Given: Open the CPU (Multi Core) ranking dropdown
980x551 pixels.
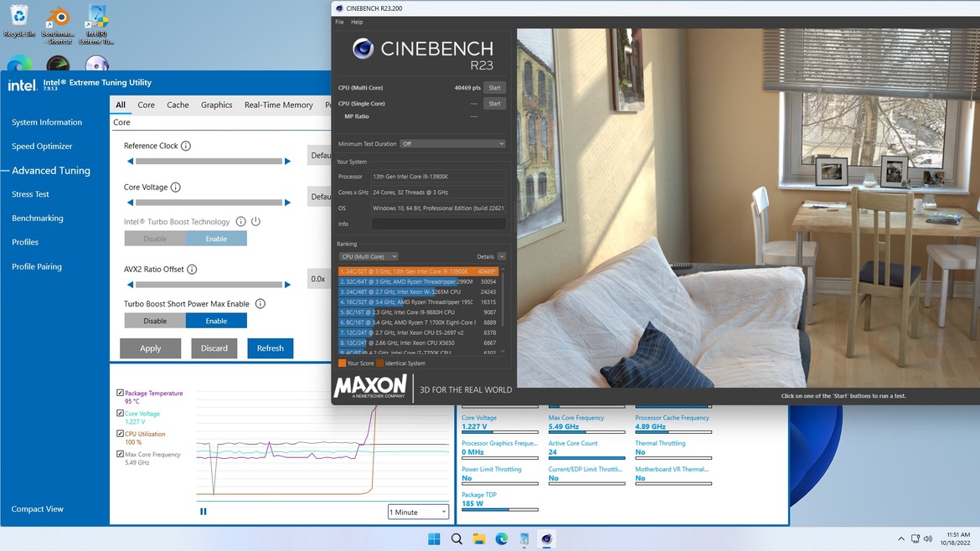Looking at the screenshot, I should tap(369, 256).
